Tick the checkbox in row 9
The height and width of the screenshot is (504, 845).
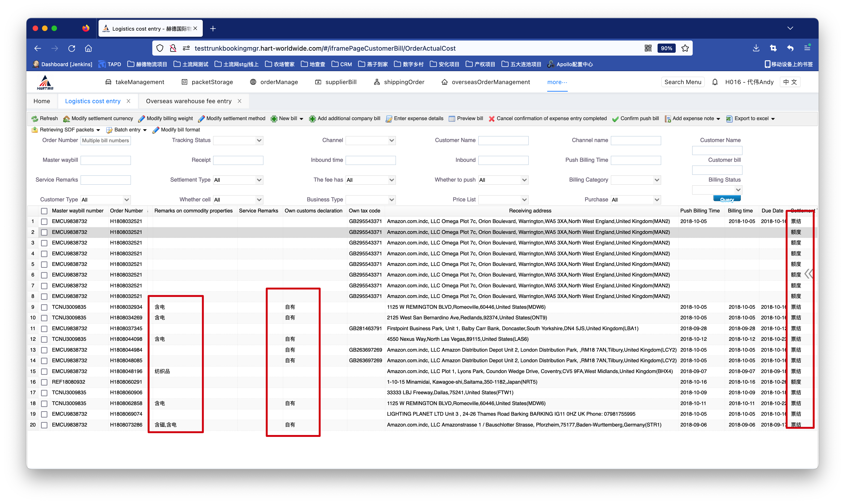[x=44, y=307]
